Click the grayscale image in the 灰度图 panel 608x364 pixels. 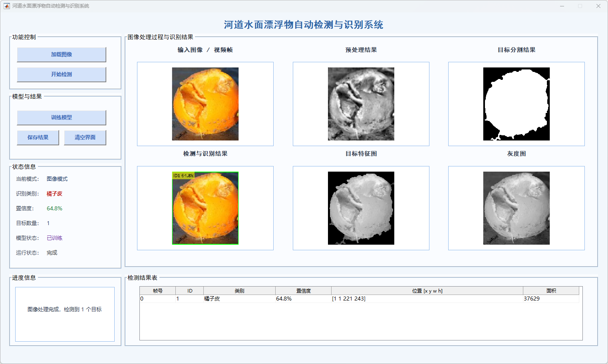(x=516, y=208)
